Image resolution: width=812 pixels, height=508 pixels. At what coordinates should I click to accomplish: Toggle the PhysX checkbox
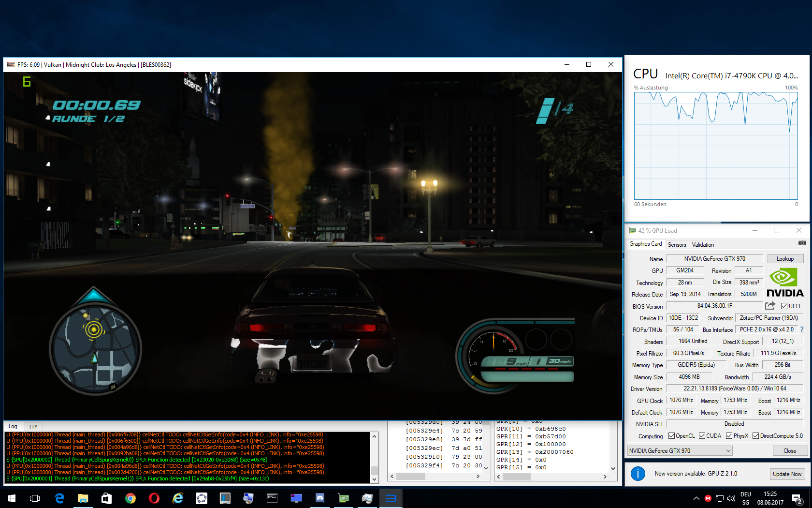tap(729, 436)
